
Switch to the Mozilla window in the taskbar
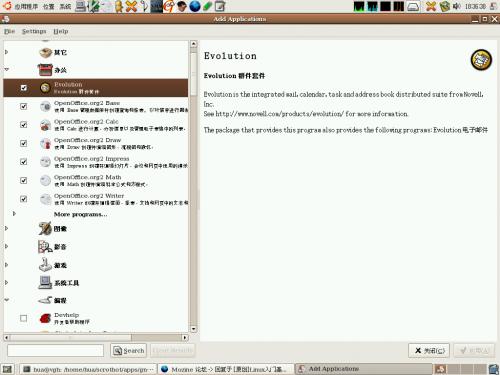(x=225, y=369)
